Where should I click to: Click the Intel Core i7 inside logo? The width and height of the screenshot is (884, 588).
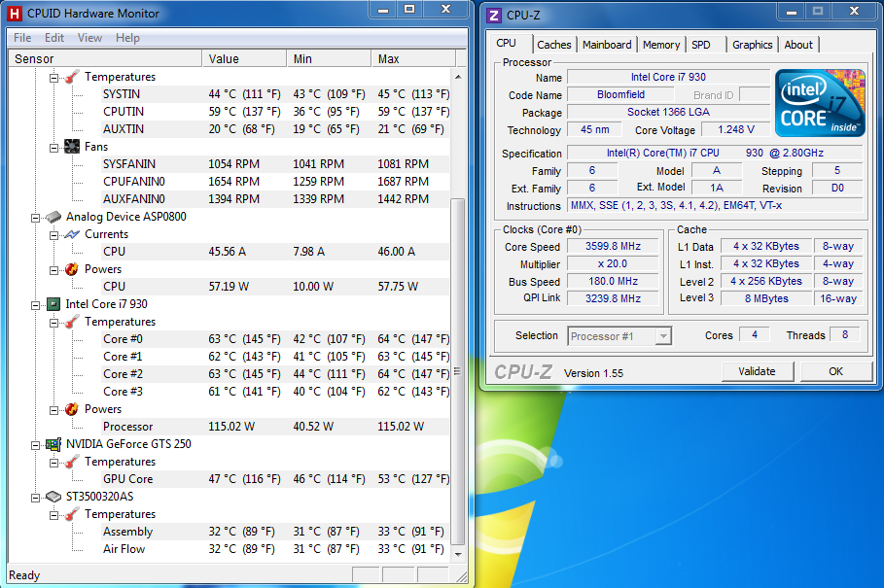[820, 103]
